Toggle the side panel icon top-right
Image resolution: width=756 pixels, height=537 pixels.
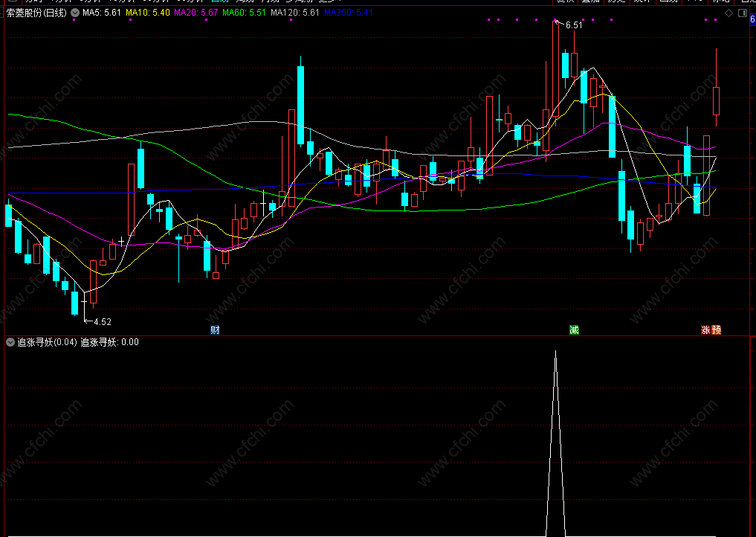click(x=743, y=13)
